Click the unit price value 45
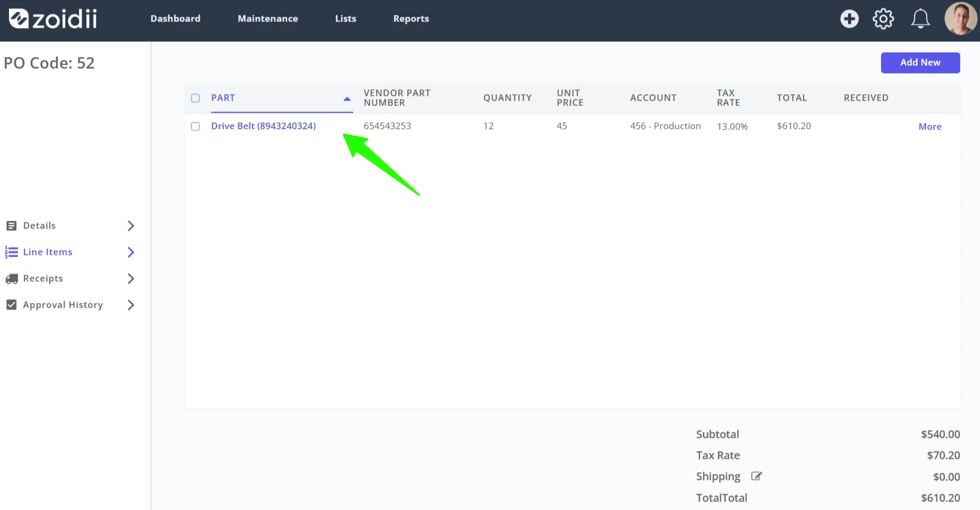Image resolution: width=980 pixels, height=510 pixels. pyautogui.click(x=562, y=126)
